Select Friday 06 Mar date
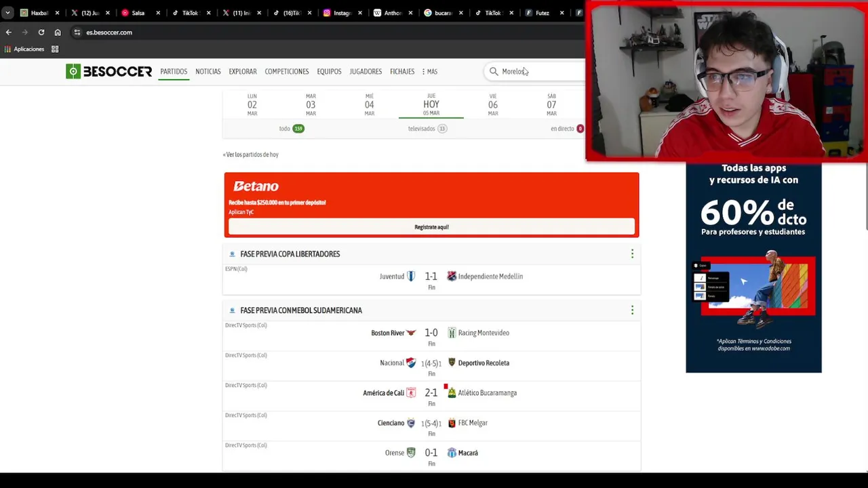The height and width of the screenshot is (488, 868). point(493,104)
